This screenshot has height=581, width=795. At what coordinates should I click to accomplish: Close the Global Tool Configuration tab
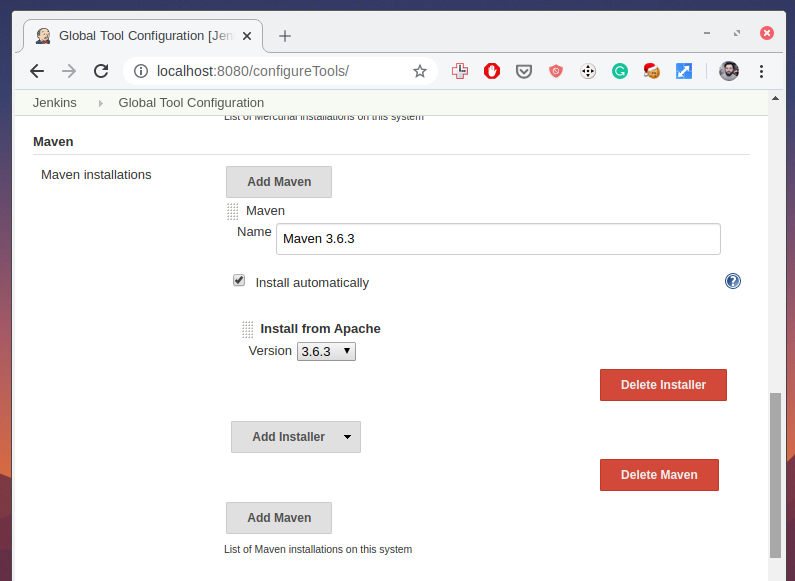247,36
